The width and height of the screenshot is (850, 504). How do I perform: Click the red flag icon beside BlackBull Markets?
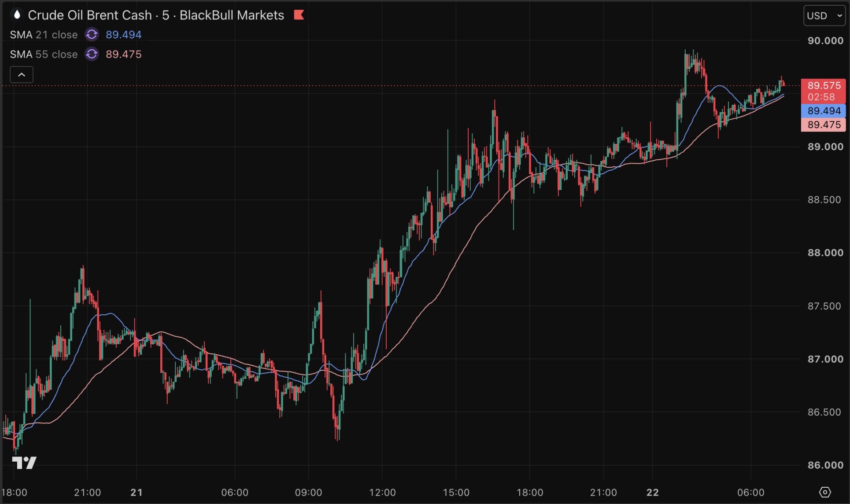pos(299,15)
